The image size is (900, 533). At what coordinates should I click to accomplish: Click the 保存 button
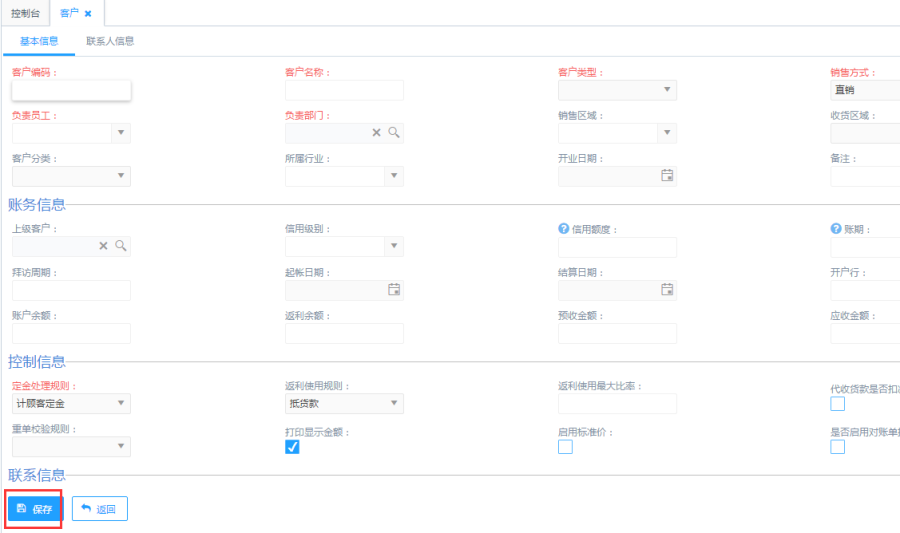(x=34, y=509)
